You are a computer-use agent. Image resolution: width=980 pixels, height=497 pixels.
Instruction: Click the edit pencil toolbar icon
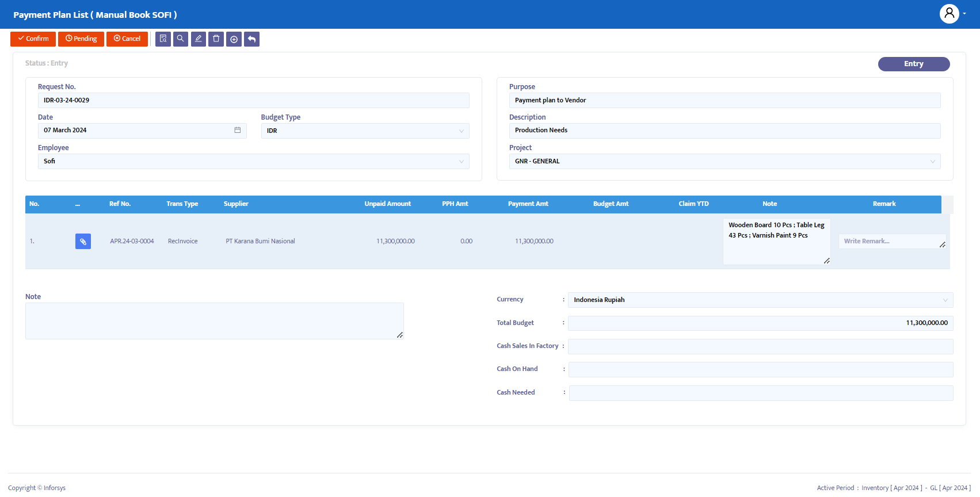pyautogui.click(x=199, y=39)
